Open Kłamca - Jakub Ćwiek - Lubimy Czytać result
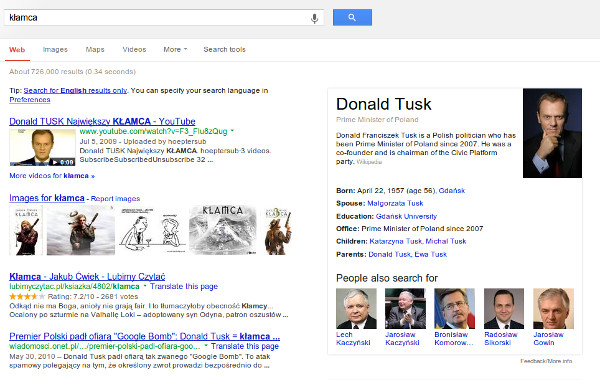This screenshot has height=380, width=600. (x=87, y=276)
